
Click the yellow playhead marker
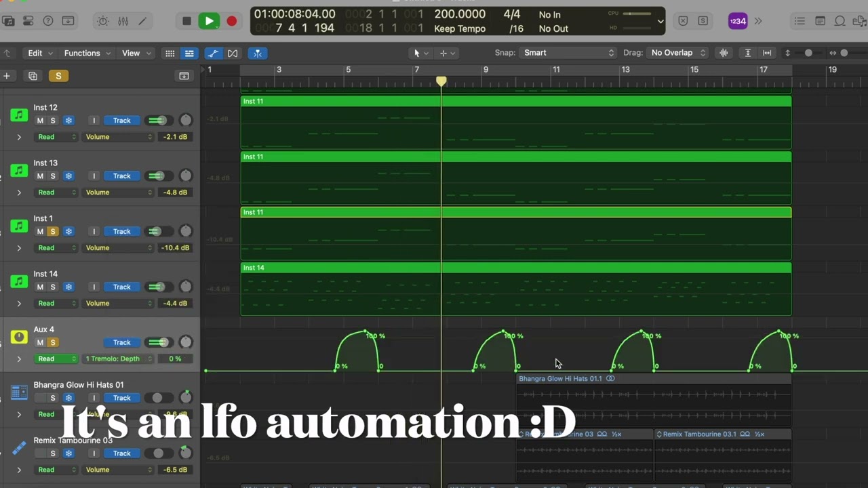[441, 81]
